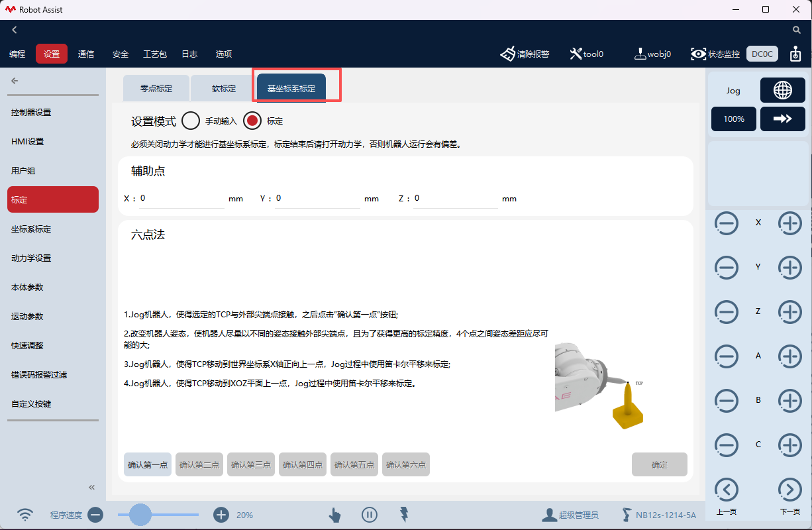Open the communication menu

(x=86, y=54)
